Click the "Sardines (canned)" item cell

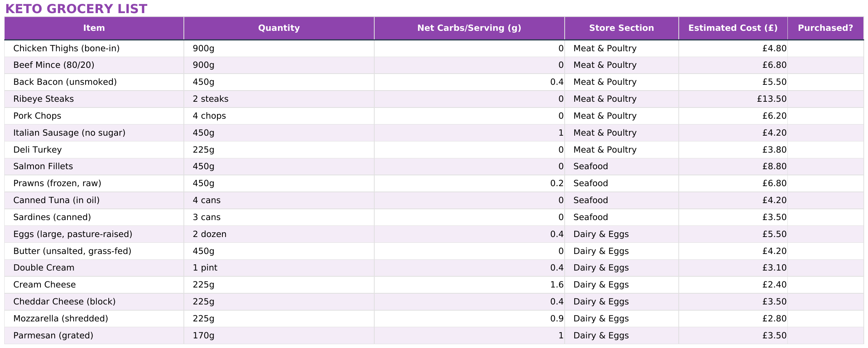(94, 217)
